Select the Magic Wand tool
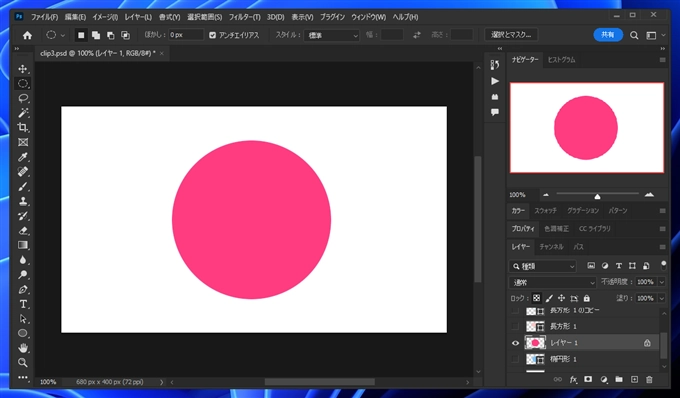The width and height of the screenshot is (680, 398). click(x=23, y=113)
